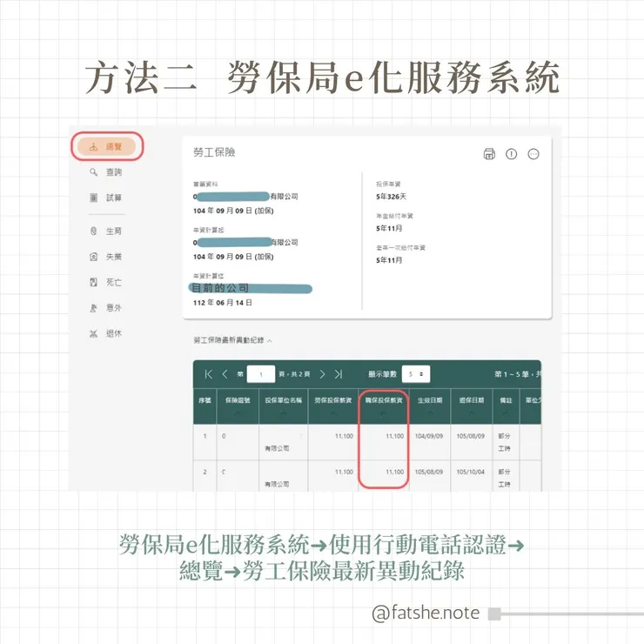
Task: Open the 意外 sidebar item
Action: click(x=105, y=307)
